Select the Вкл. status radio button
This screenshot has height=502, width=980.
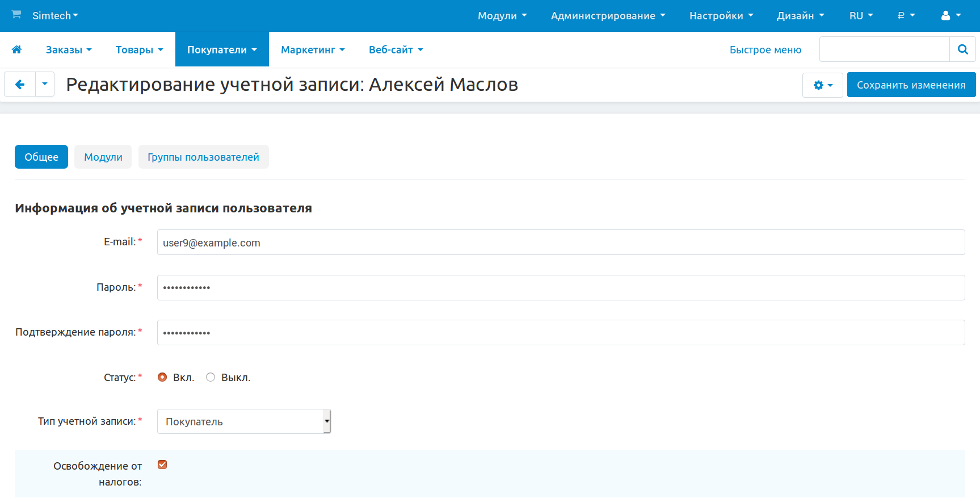click(162, 377)
